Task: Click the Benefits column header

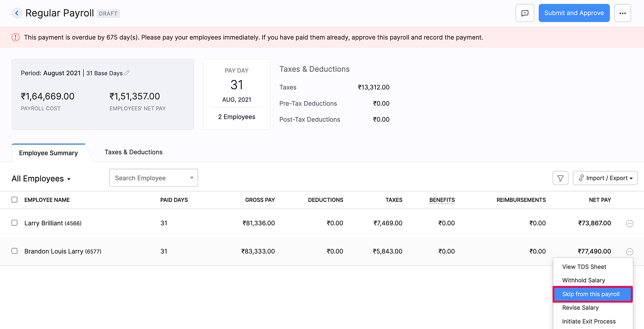Action: (442, 200)
